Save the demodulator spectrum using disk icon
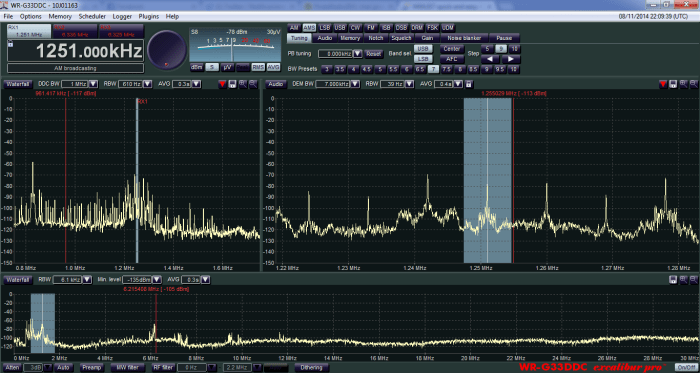This screenshot has width=700, height=373. click(x=673, y=84)
